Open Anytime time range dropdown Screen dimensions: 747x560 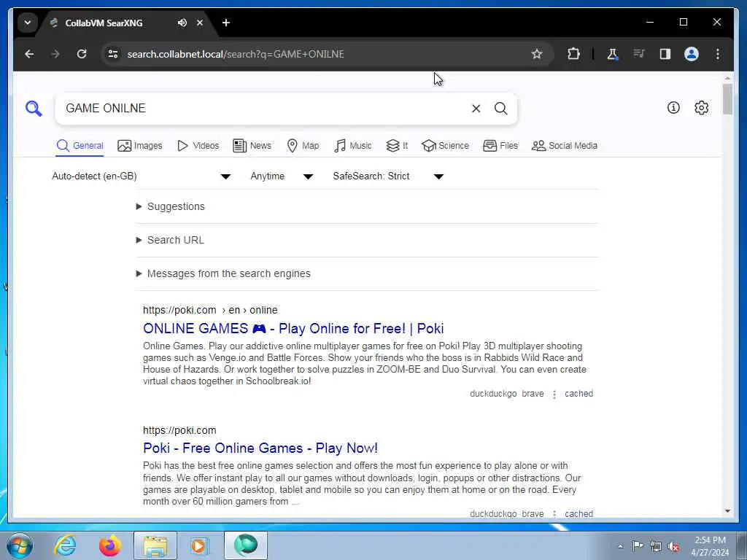[282, 176]
